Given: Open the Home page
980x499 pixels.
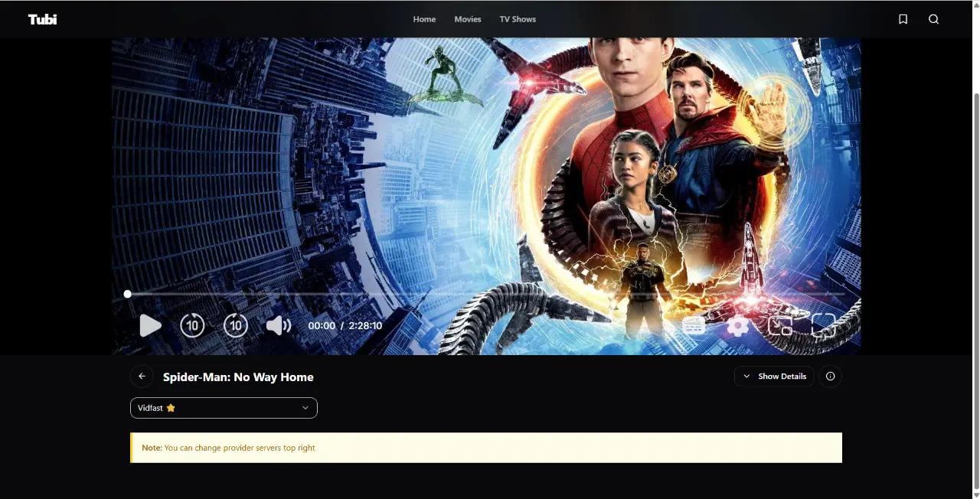Looking at the screenshot, I should [x=424, y=19].
